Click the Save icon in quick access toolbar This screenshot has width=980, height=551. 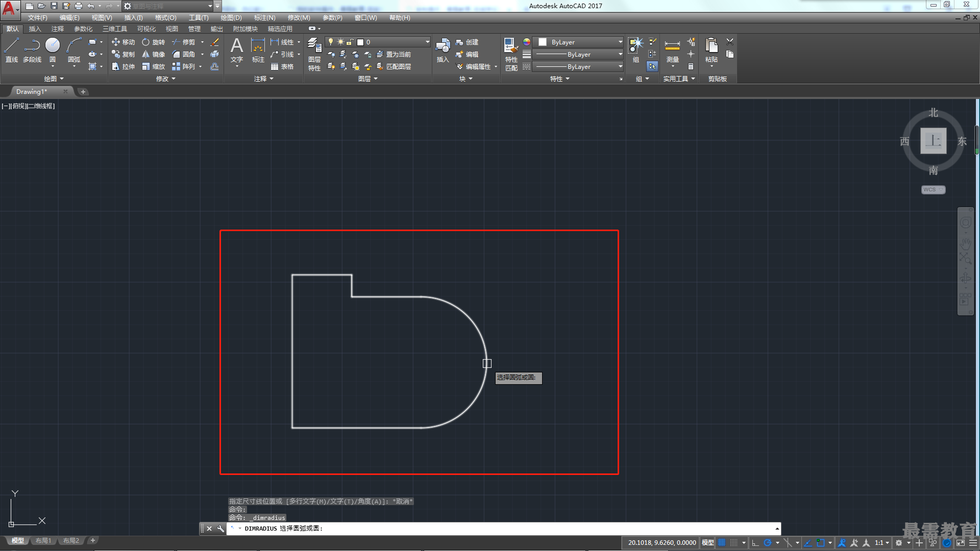tap(54, 6)
